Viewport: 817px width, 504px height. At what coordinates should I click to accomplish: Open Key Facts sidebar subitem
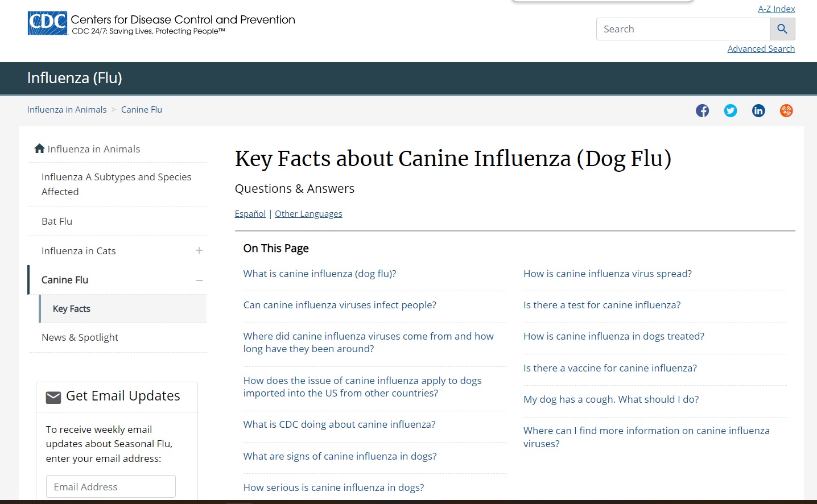click(72, 309)
